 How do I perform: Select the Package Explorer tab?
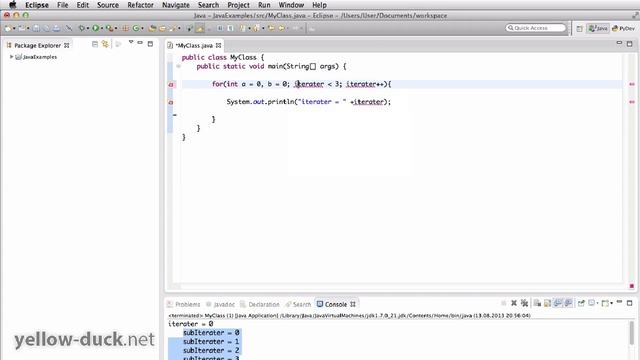tap(37, 45)
